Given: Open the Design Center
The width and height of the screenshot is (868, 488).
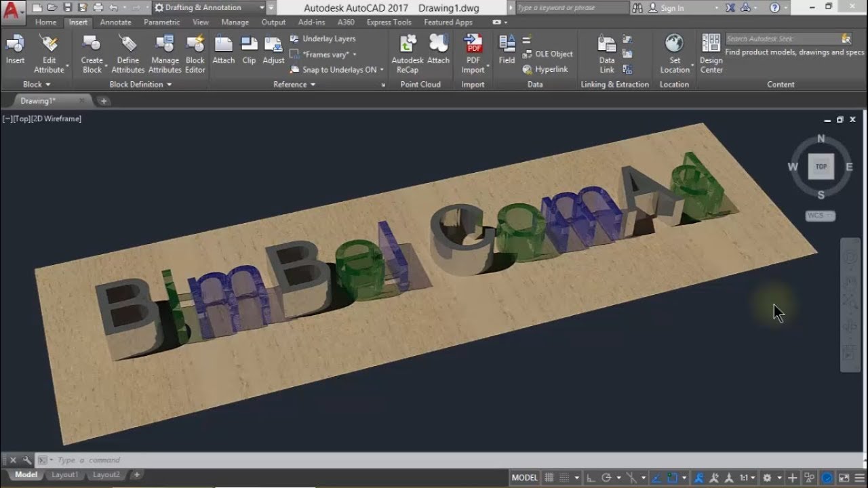Looking at the screenshot, I should [711, 54].
